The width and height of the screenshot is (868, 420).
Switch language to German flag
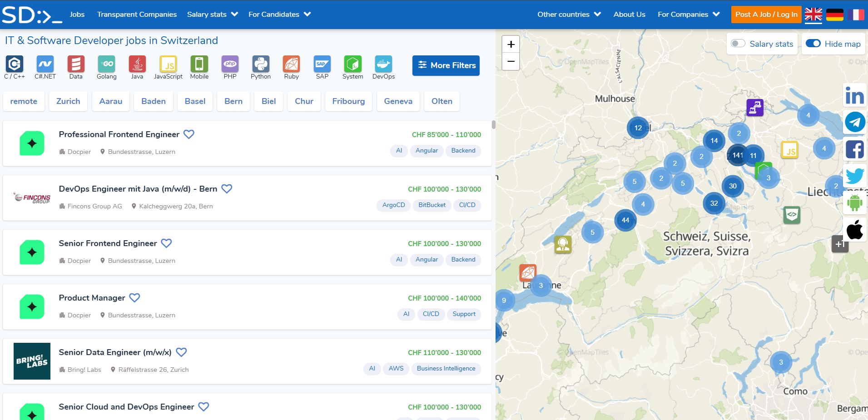[x=835, y=15]
